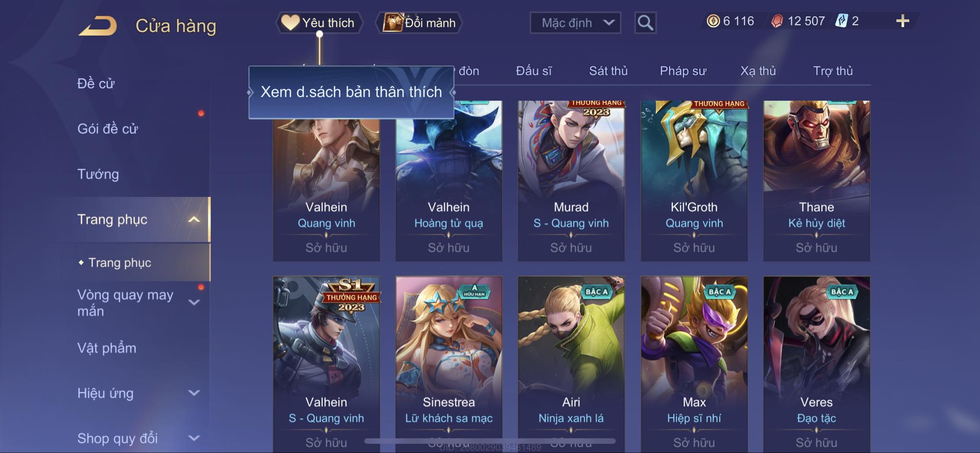Image resolution: width=980 pixels, height=453 pixels.
Task: Open the search magnifier icon
Action: (645, 22)
